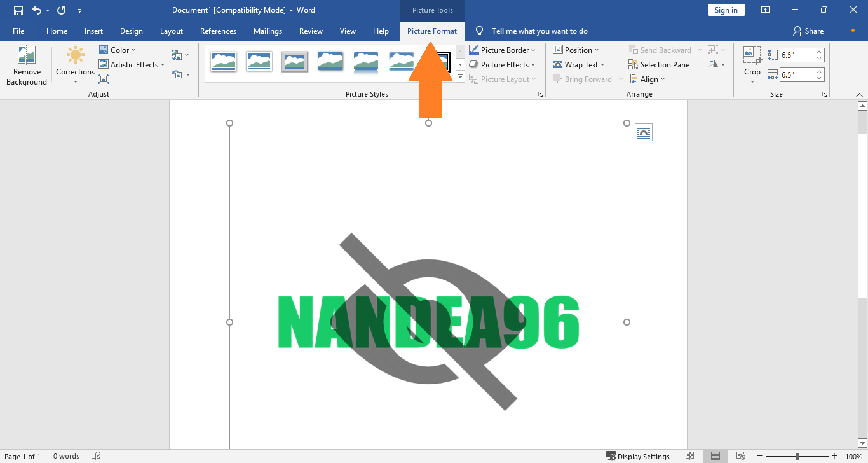Image resolution: width=868 pixels, height=463 pixels.
Task: Open Format Picture dialog launcher in Picture Styles
Action: point(541,94)
